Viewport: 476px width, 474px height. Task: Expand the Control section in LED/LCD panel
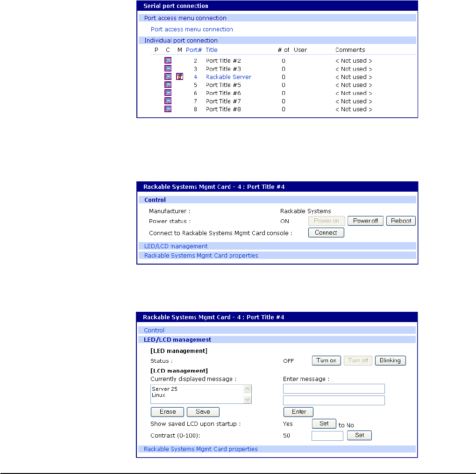[x=277, y=330]
